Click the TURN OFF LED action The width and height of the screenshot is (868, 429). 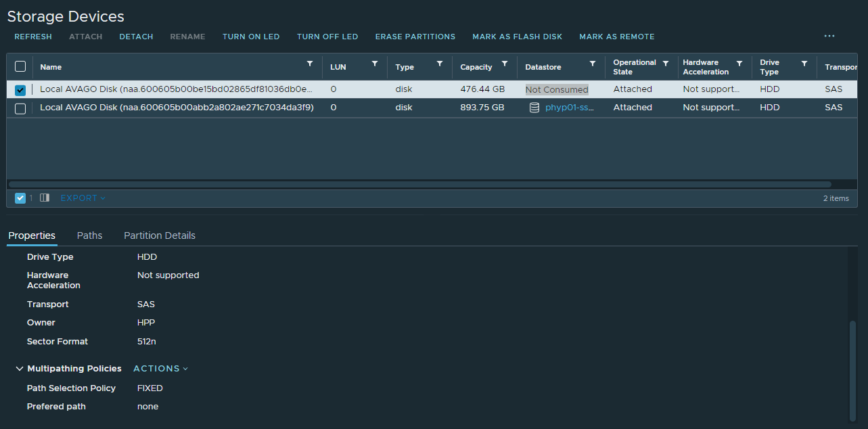click(x=327, y=37)
